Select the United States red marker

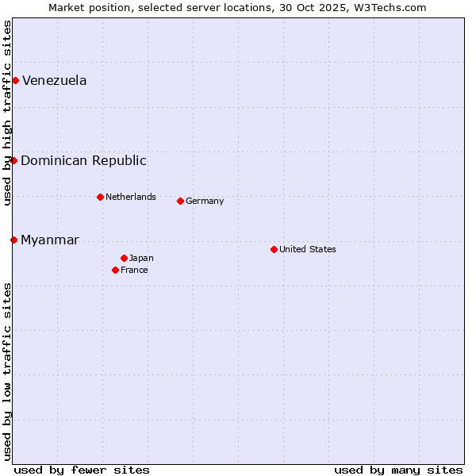pyautogui.click(x=274, y=249)
